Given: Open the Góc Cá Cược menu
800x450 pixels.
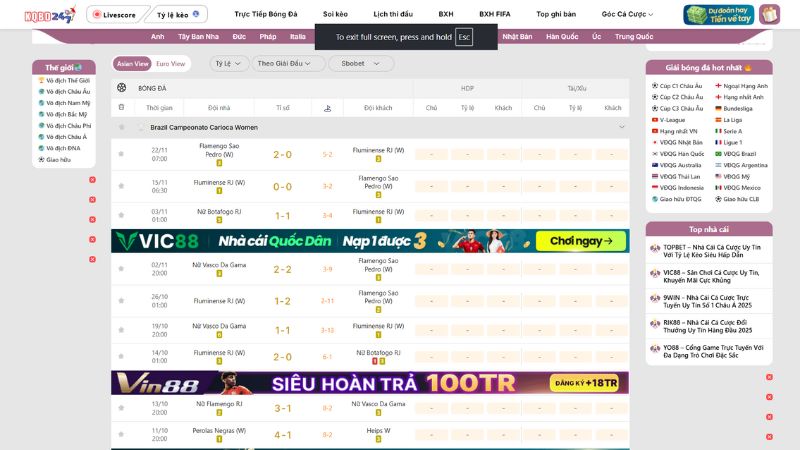Looking at the screenshot, I should coord(627,15).
